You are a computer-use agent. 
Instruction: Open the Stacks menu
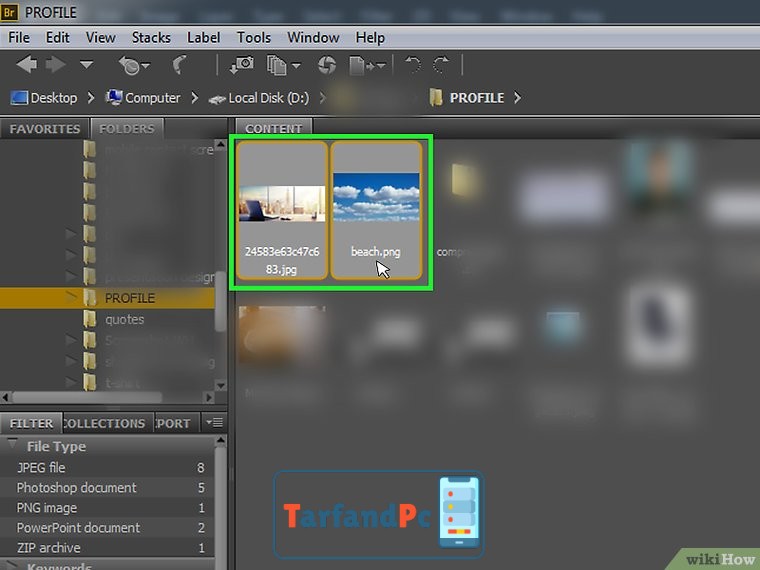(x=151, y=38)
